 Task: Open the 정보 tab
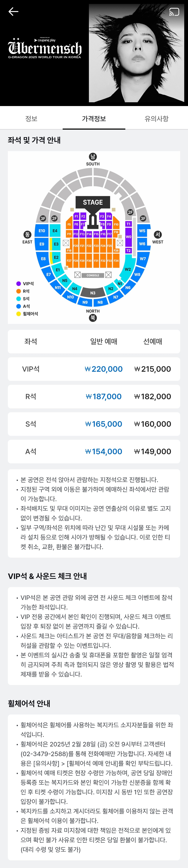(31, 119)
